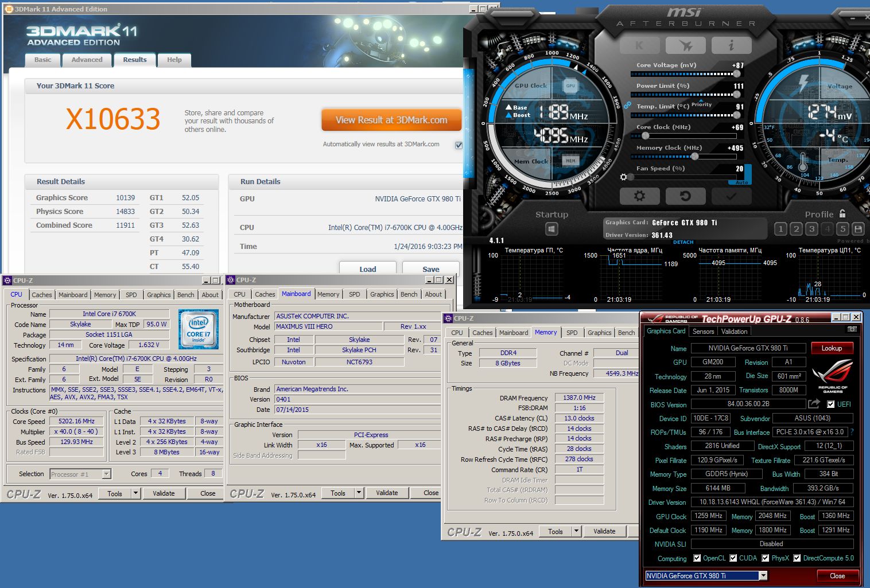Click the BIOS export arrow icon in GPU-Z
870x588 pixels.
point(814,404)
